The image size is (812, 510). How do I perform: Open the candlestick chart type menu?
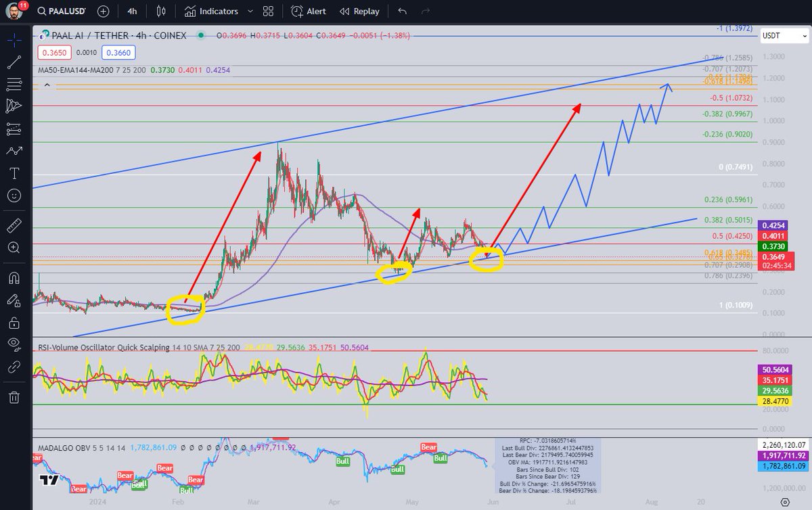coord(160,11)
